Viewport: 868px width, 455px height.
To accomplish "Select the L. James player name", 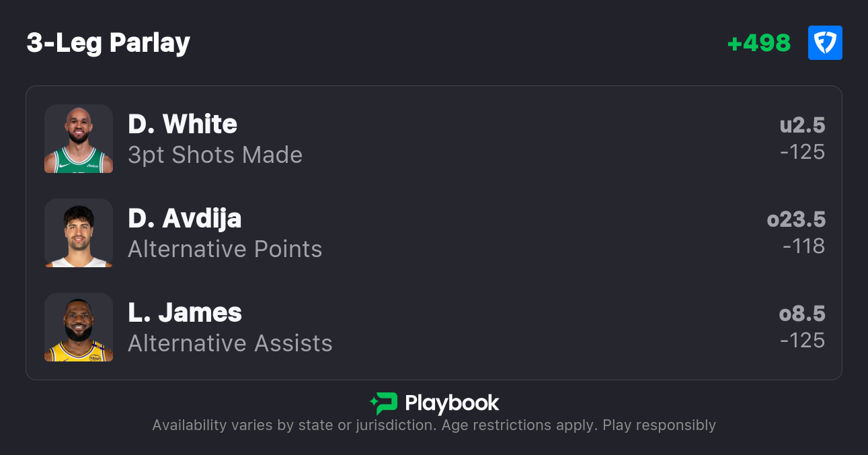I will (185, 313).
